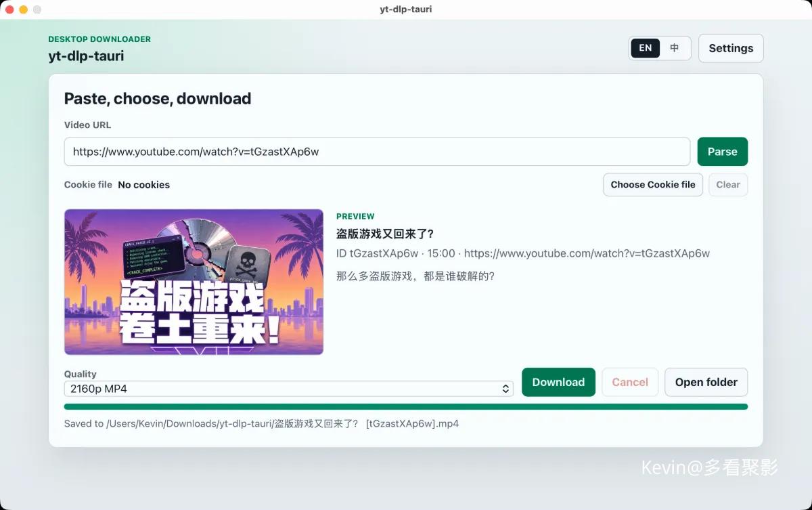This screenshot has height=510, width=812.
Task: Click the video preview thumbnail
Action: click(194, 282)
